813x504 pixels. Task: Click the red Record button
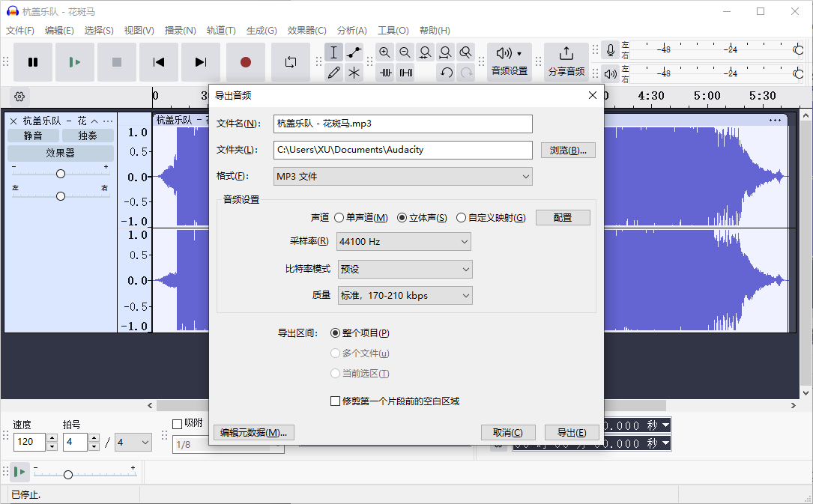246,62
